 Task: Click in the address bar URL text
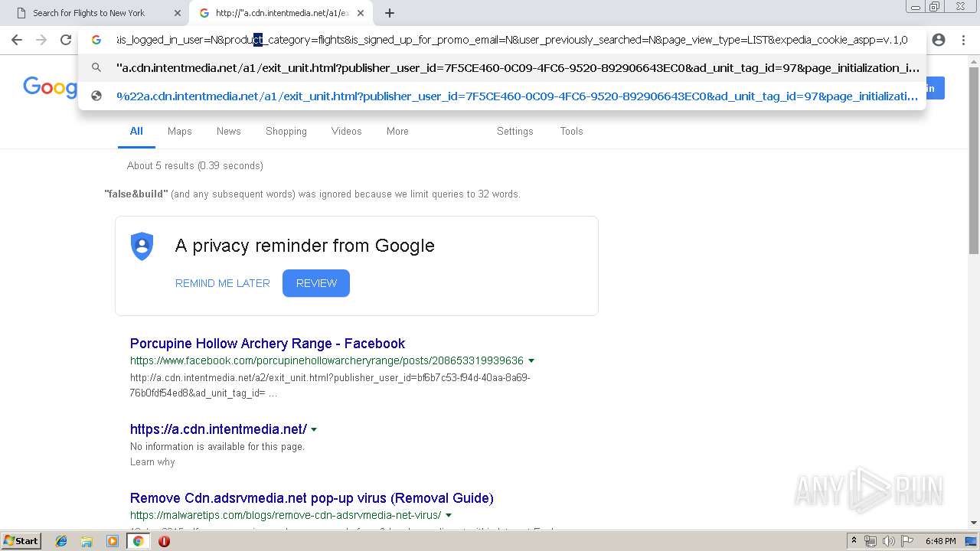511,40
